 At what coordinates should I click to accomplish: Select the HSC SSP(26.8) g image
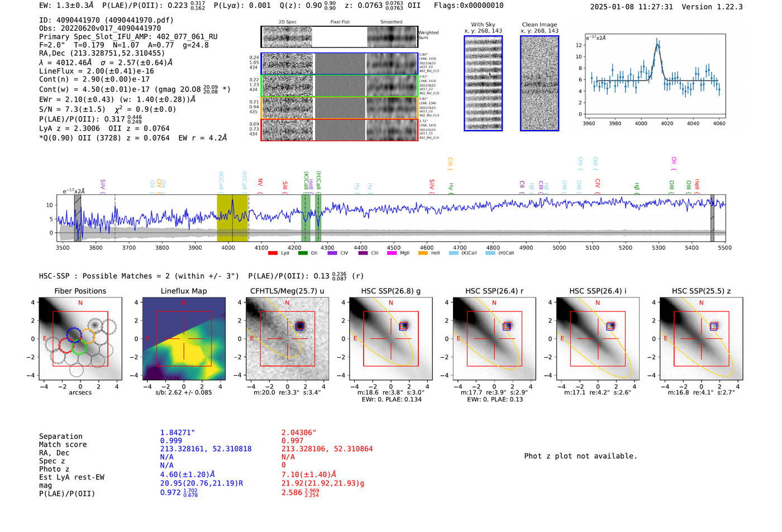point(390,339)
